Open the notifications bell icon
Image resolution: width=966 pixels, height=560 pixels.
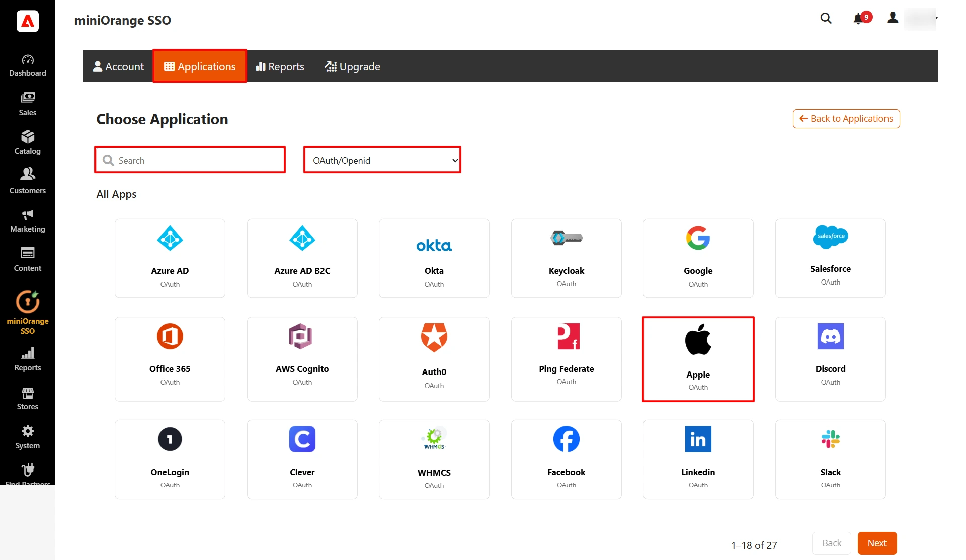(x=858, y=19)
